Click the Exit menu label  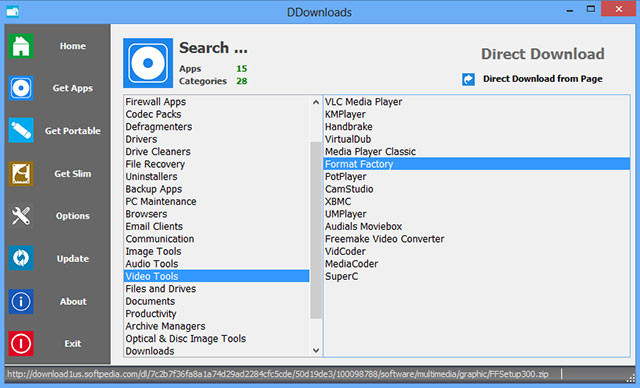click(x=73, y=344)
